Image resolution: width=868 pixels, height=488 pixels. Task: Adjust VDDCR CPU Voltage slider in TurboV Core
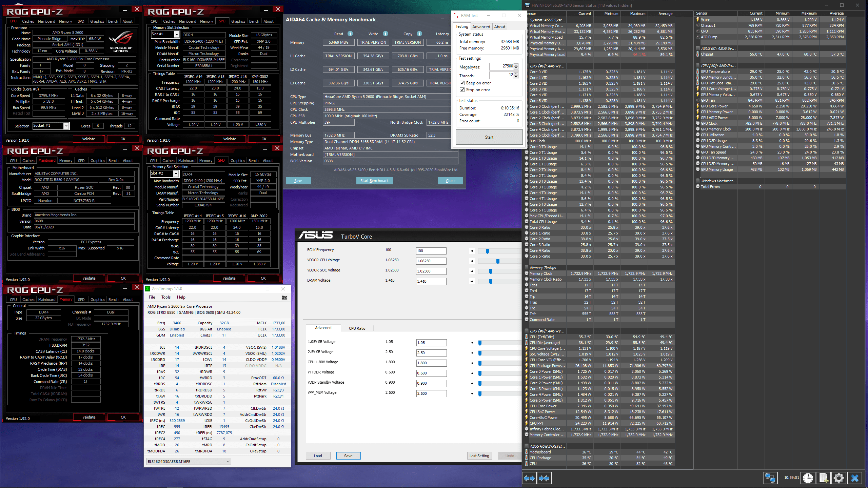pos(497,260)
